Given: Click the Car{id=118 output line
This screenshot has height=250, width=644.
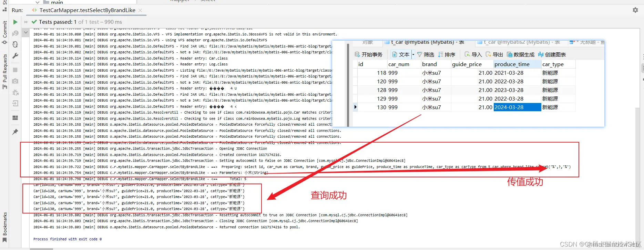Looking at the screenshot, I should point(139,185).
